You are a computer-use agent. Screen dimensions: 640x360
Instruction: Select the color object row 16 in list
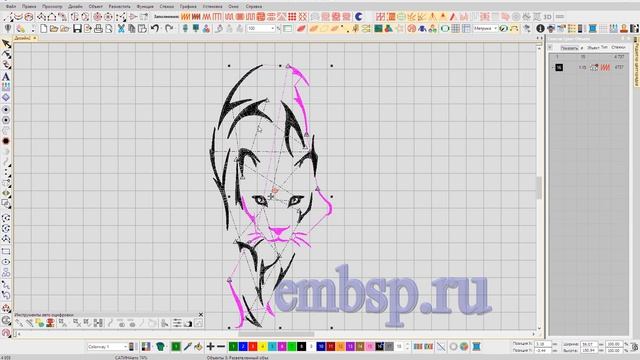tap(589, 67)
